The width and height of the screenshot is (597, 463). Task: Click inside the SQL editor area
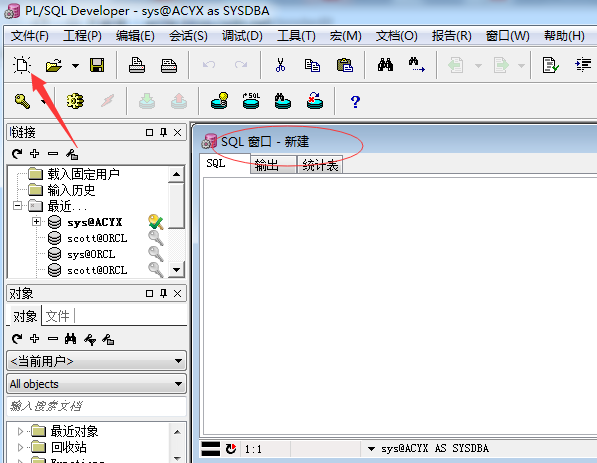400,307
